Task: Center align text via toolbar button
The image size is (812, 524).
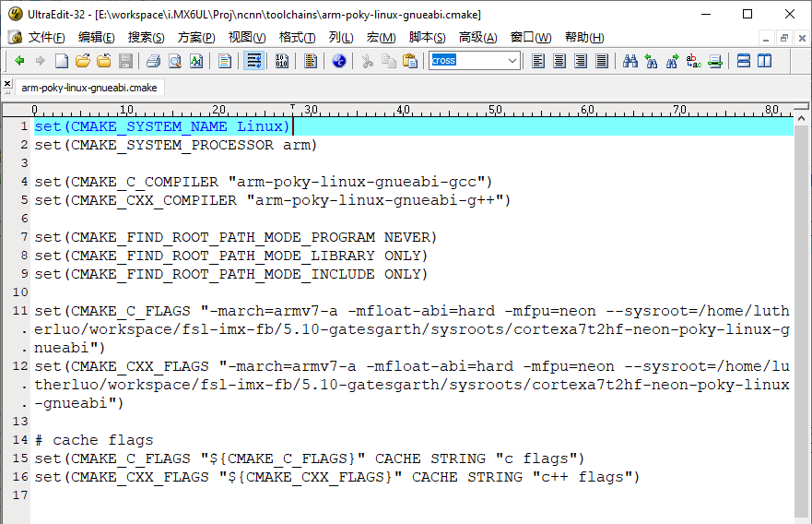Action: pyautogui.click(x=559, y=61)
